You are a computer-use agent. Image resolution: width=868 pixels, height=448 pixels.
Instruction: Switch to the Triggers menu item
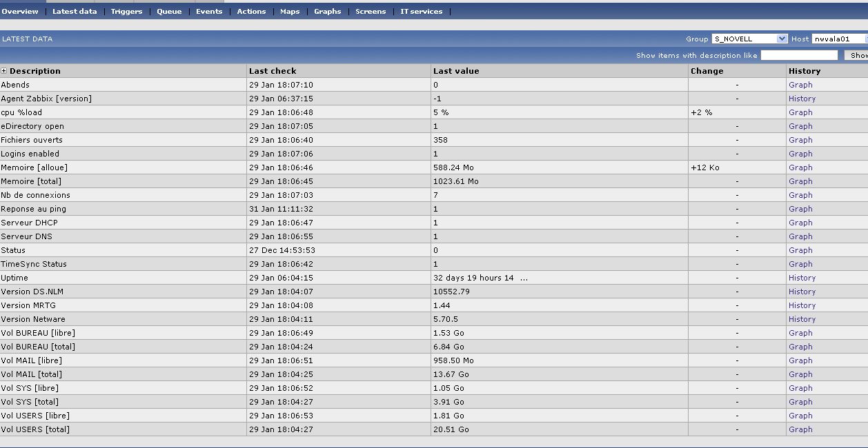point(126,11)
